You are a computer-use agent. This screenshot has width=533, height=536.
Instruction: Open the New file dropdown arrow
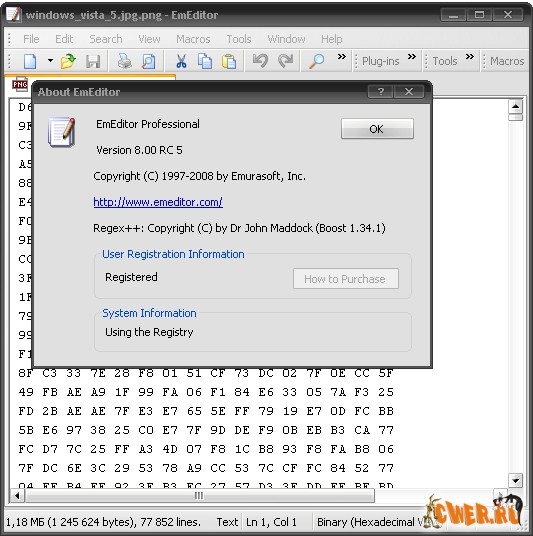50,61
